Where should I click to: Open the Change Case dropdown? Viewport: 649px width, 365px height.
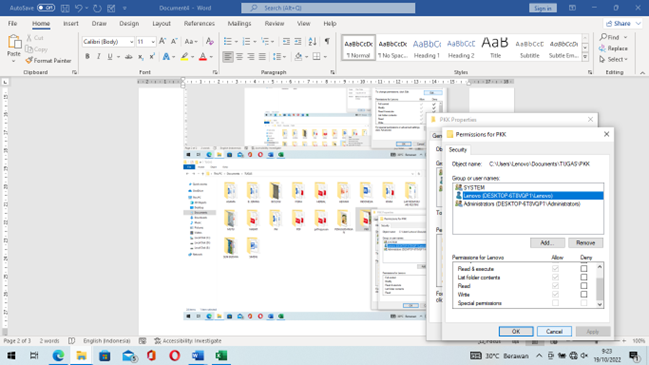pyautogui.click(x=191, y=41)
